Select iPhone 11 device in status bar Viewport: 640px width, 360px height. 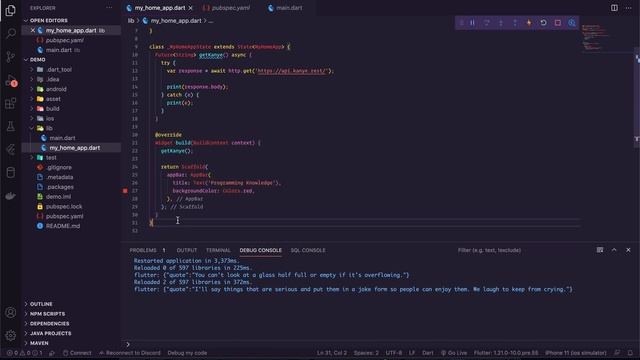(x=576, y=353)
